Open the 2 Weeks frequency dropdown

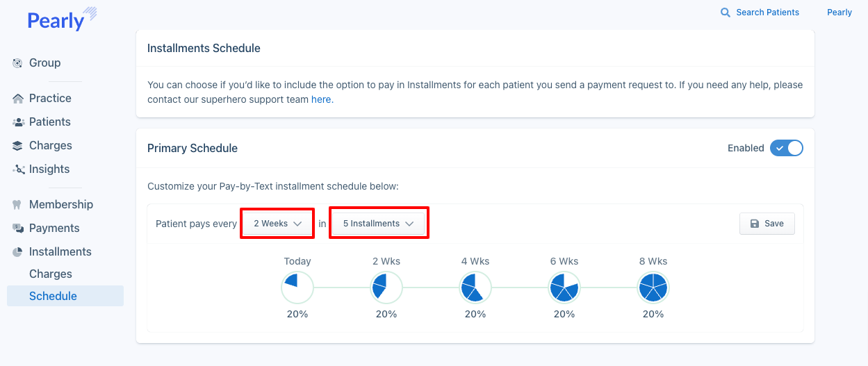coord(277,224)
